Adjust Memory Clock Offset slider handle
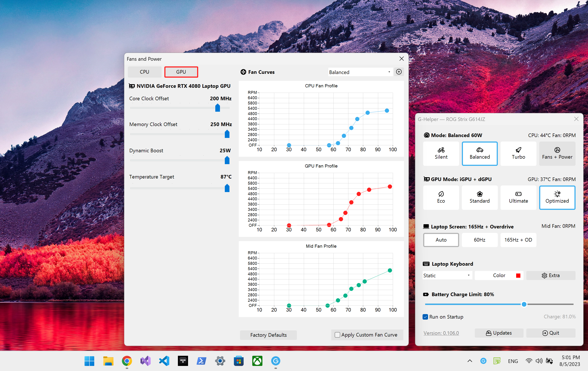The width and height of the screenshot is (588, 371). (x=227, y=134)
